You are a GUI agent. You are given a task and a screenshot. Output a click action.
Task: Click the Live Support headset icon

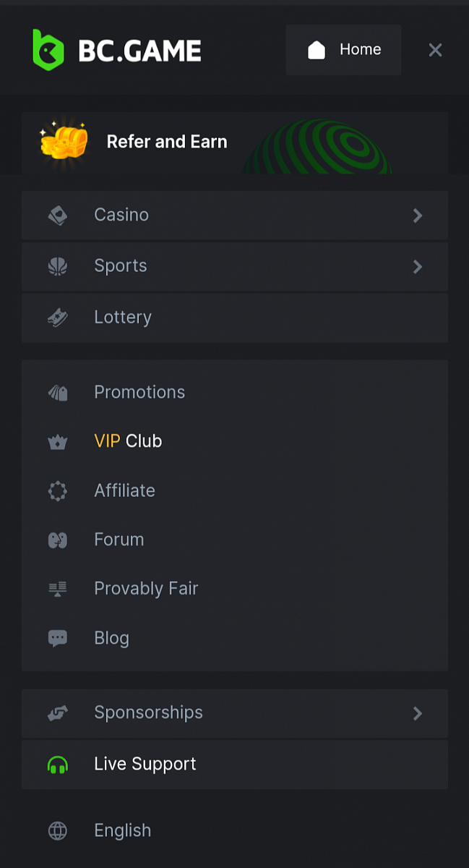click(58, 765)
